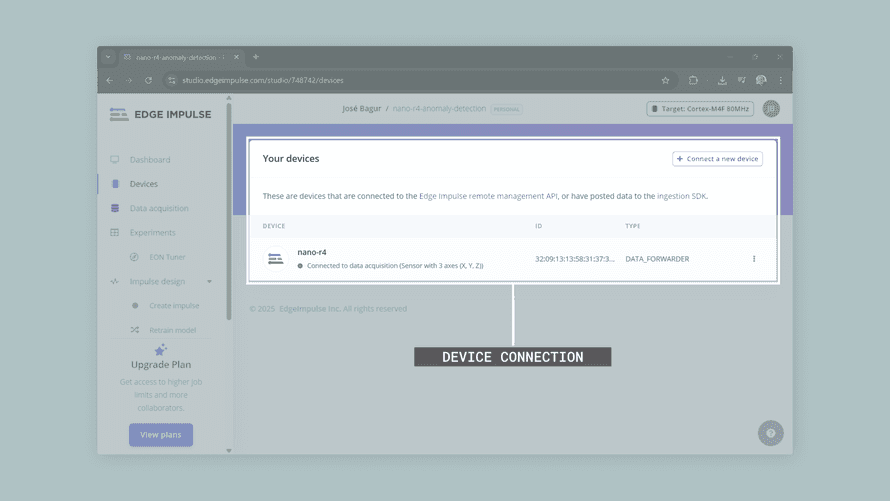Open the browser downloads icon
Image resolution: width=890 pixels, height=501 pixels.
click(x=722, y=81)
